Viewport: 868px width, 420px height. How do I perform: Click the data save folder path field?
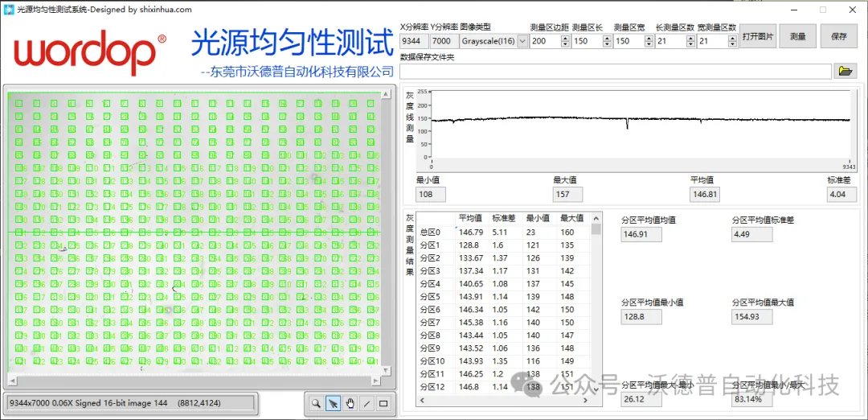[x=615, y=72]
